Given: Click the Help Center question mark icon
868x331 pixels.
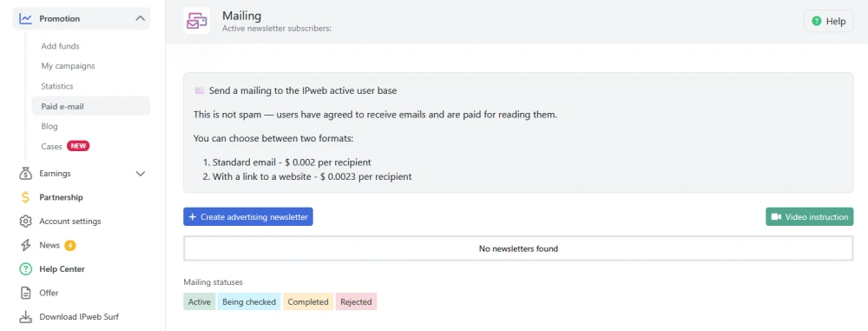Looking at the screenshot, I should point(25,269).
